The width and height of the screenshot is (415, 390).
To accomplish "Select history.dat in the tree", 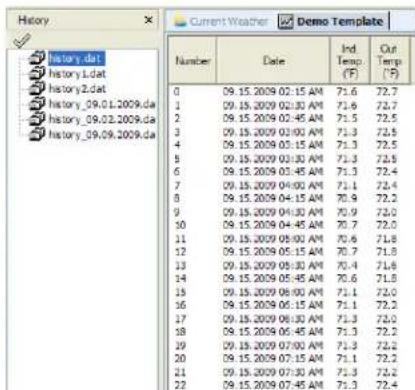I will 76,58.
